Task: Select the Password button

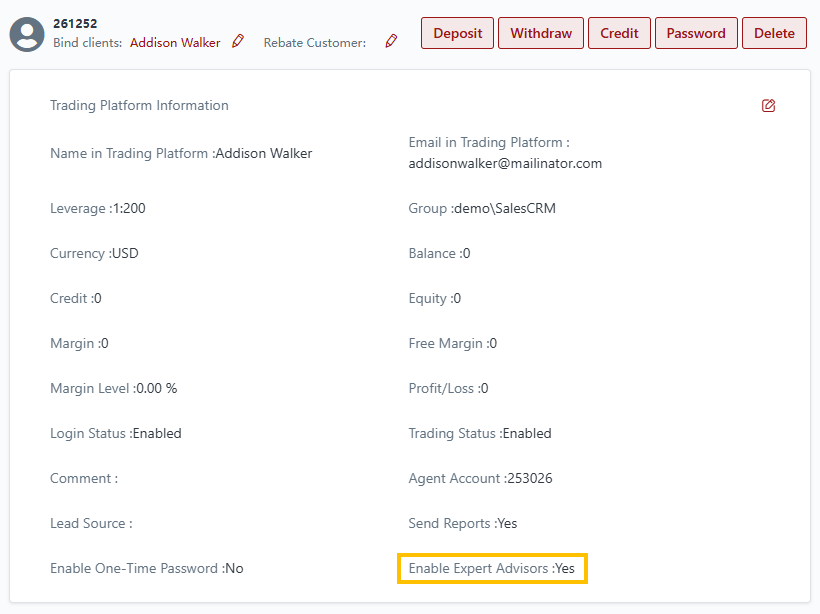Action: pyautogui.click(x=696, y=33)
